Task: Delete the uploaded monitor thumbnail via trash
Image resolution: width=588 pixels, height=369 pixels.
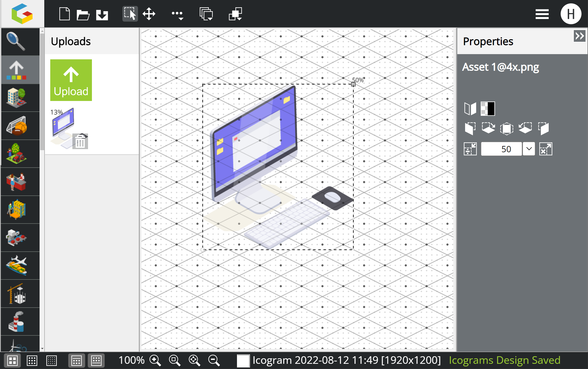Action: (80, 142)
